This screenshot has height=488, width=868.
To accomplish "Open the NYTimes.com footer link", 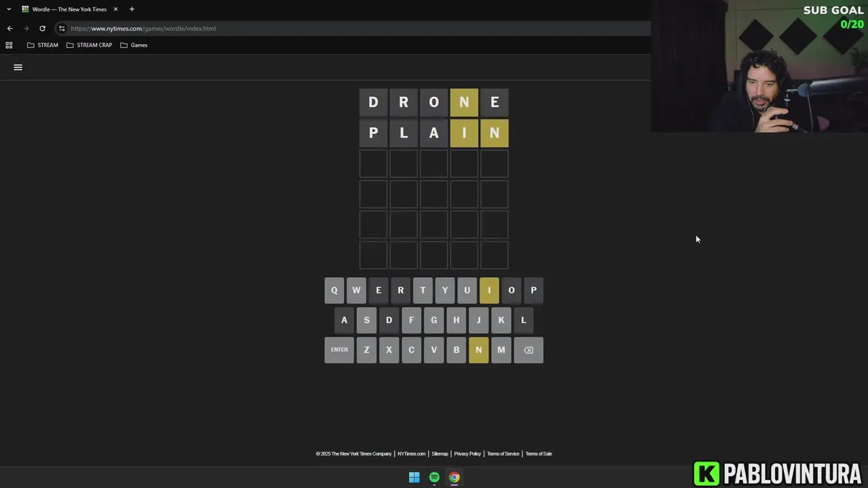I will coord(412,453).
